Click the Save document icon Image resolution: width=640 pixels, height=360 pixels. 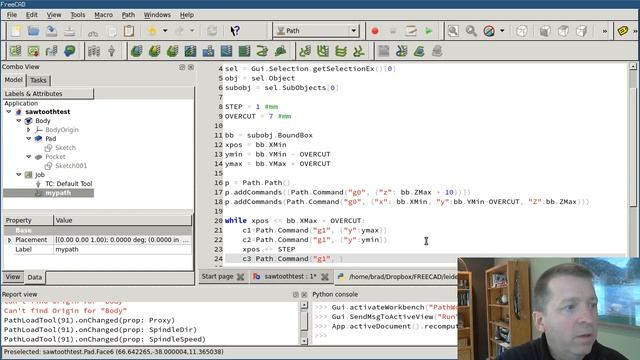click(x=51, y=31)
